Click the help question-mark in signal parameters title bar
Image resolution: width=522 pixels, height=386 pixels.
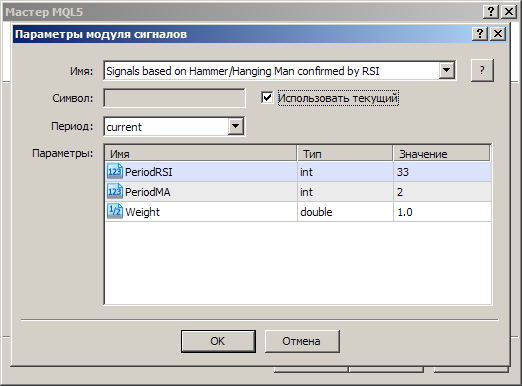(480, 34)
